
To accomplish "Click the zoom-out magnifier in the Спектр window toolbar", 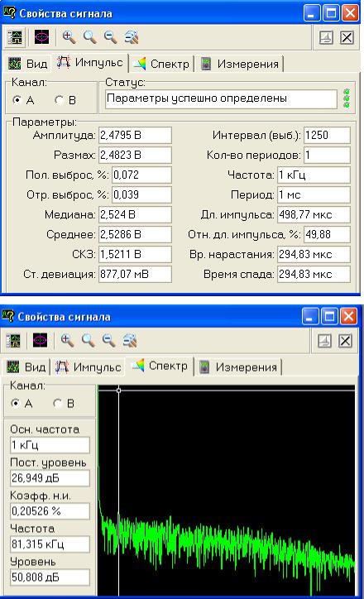I will tap(109, 340).
